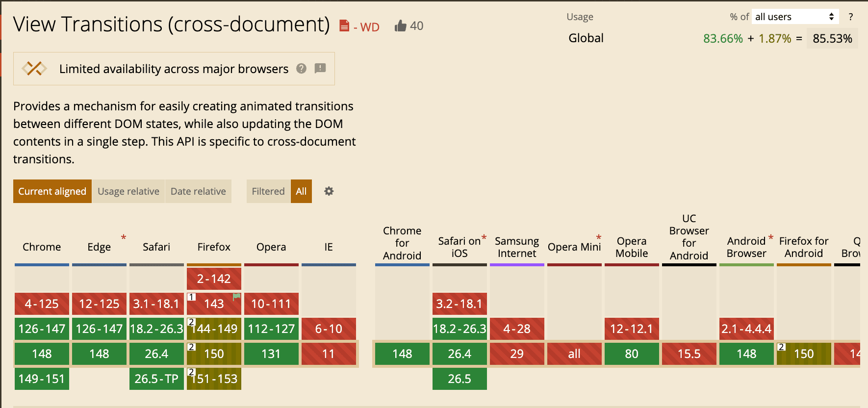Click the 1.87% partial support percentage
The width and height of the screenshot is (868, 408).
(x=775, y=39)
